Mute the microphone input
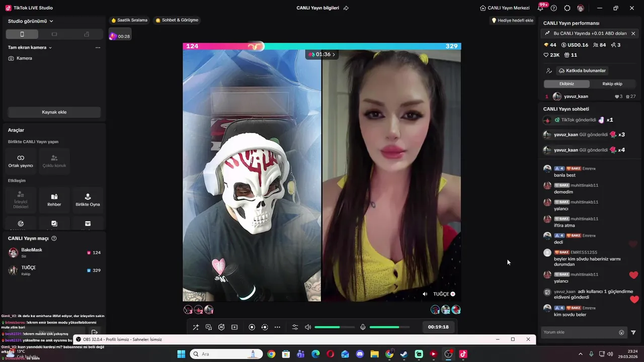This screenshot has height=362, width=644. click(x=363, y=327)
